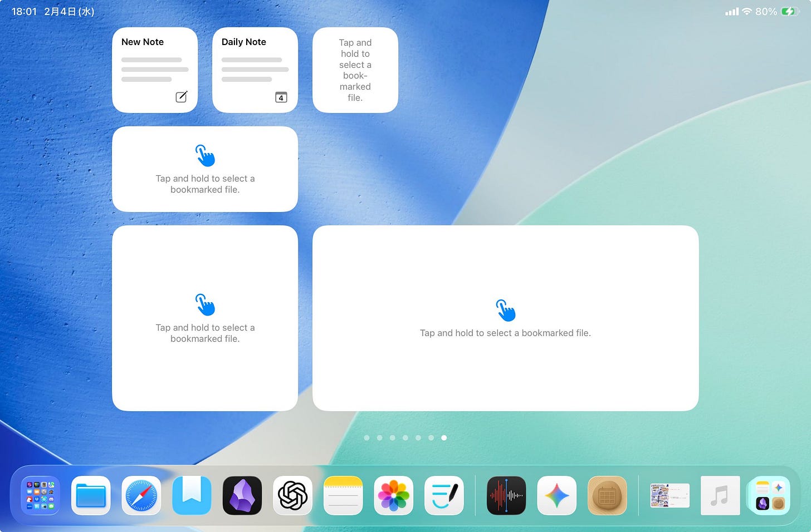This screenshot has height=532, width=811.
Task: Launch Photos app from dock
Action: click(394, 495)
